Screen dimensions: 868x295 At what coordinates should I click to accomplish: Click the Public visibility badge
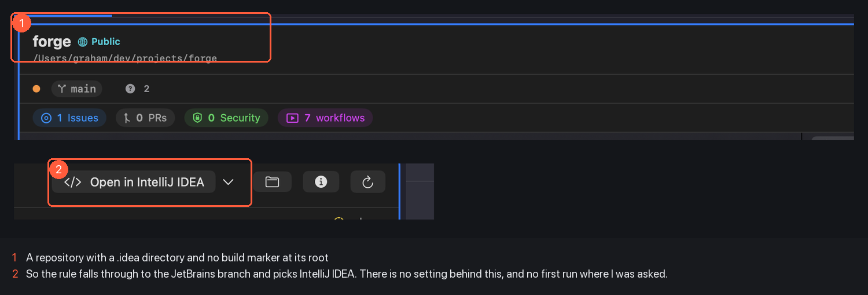pyautogui.click(x=99, y=42)
